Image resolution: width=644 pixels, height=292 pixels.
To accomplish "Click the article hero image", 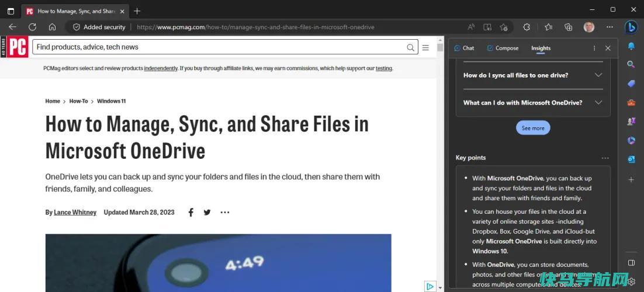I will pyautogui.click(x=218, y=263).
